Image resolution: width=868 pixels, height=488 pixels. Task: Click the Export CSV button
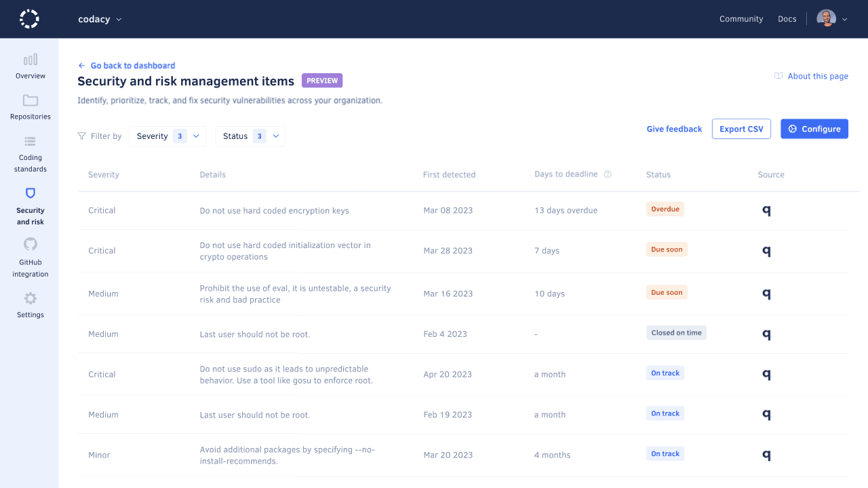pyautogui.click(x=741, y=129)
